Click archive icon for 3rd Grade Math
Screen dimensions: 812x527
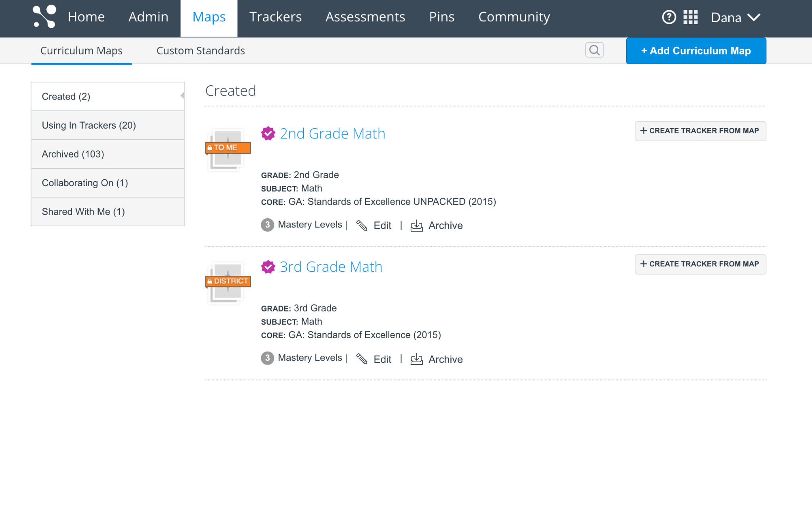coord(416,359)
